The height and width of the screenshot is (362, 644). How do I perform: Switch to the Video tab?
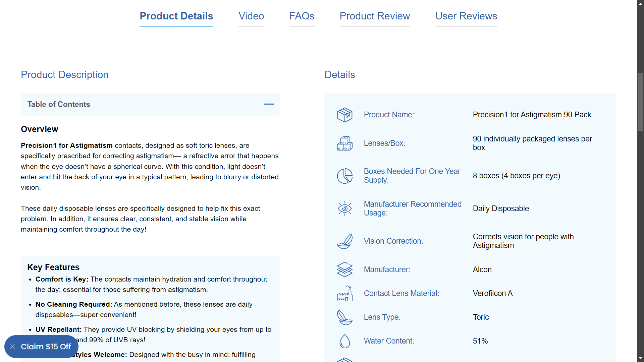[x=251, y=16]
